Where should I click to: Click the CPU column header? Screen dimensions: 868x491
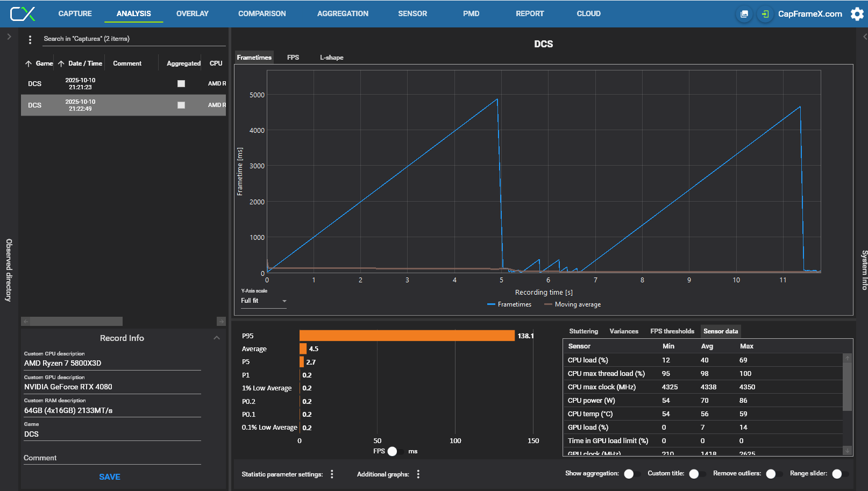pyautogui.click(x=216, y=63)
